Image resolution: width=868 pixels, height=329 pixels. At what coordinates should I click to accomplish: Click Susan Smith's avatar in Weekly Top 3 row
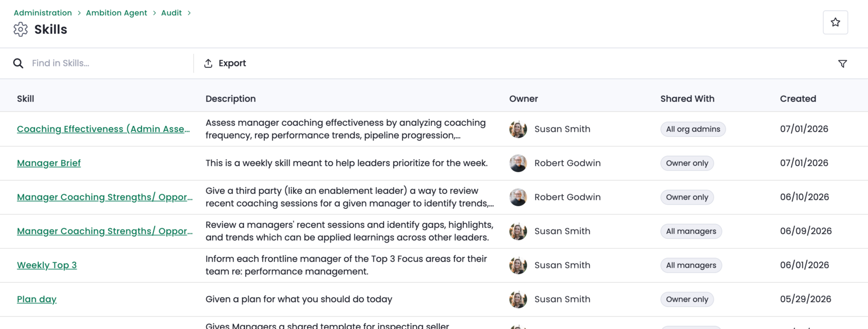coord(518,265)
